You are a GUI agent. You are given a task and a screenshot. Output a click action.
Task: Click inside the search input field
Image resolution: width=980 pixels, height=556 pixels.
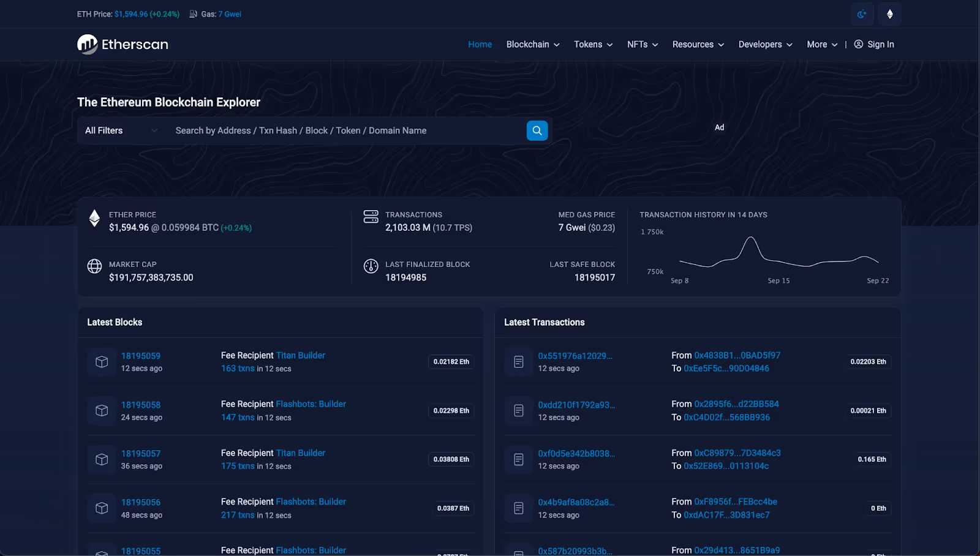pyautogui.click(x=343, y=130)
